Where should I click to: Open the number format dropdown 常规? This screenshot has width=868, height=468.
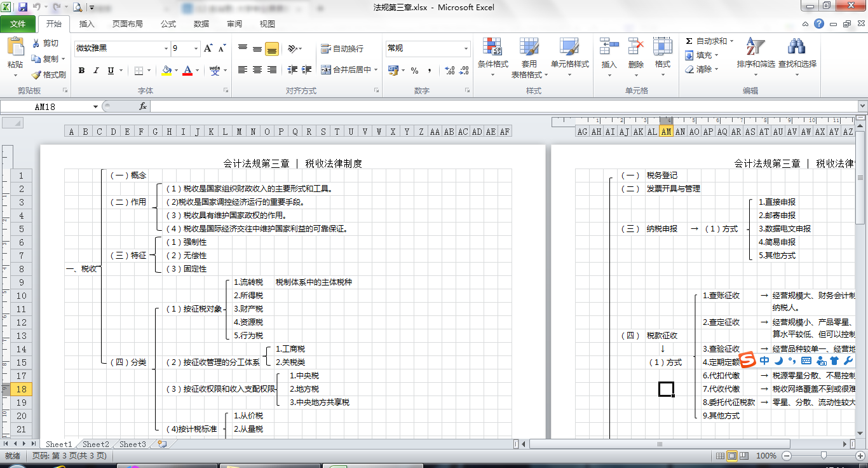click(466, 48)
